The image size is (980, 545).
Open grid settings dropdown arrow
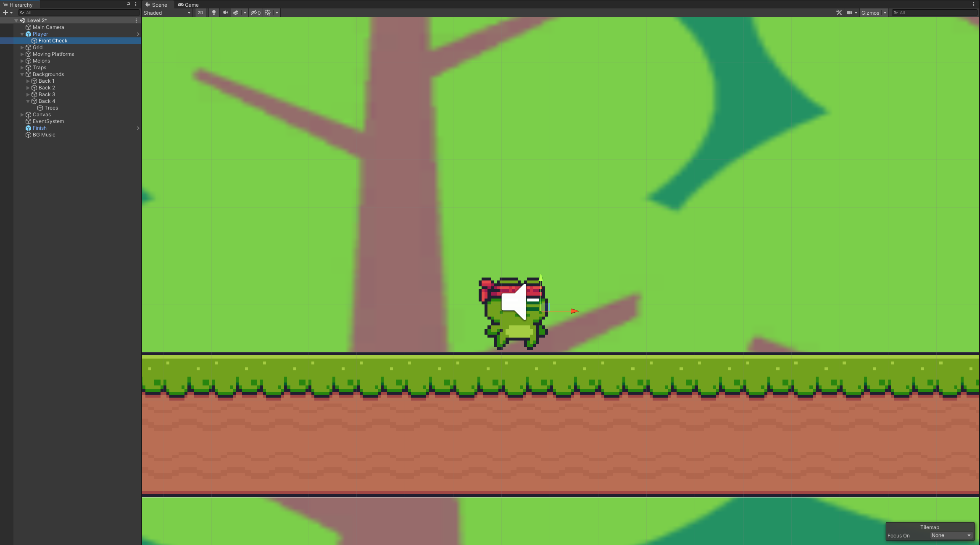click(x=277, y=13)
